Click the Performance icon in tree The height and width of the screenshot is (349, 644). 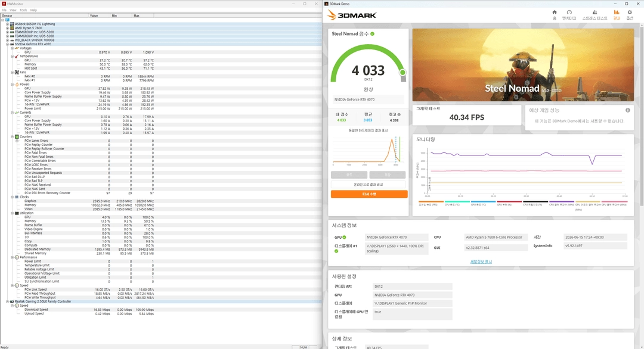click(x=17, y=257)
